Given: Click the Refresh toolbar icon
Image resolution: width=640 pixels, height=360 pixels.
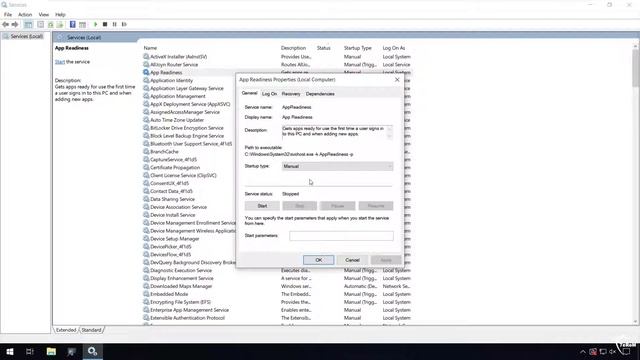Looking at the screenshot, I should [51, 24].
